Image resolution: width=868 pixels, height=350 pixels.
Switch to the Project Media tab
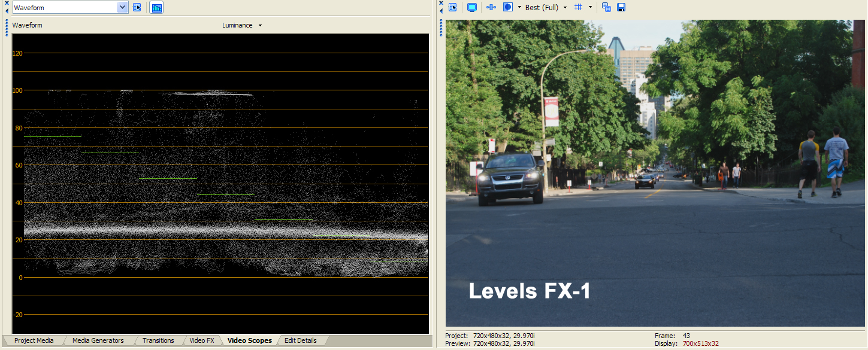[x=34, y=340]
